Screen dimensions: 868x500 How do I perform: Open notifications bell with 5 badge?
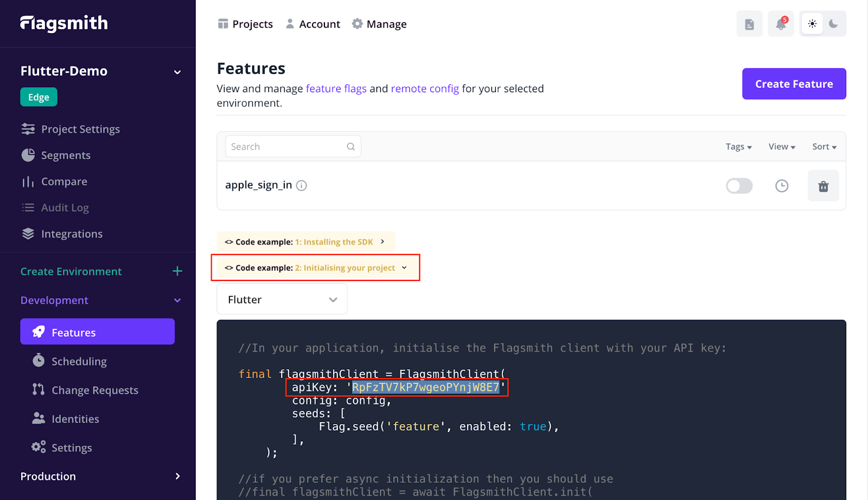point(781,24)
